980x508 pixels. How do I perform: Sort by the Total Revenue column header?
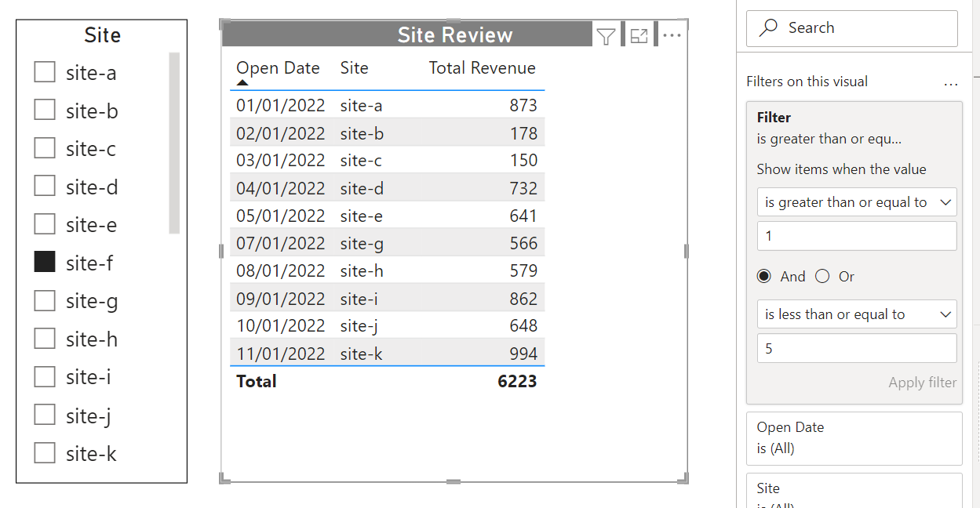coord(482,68)
